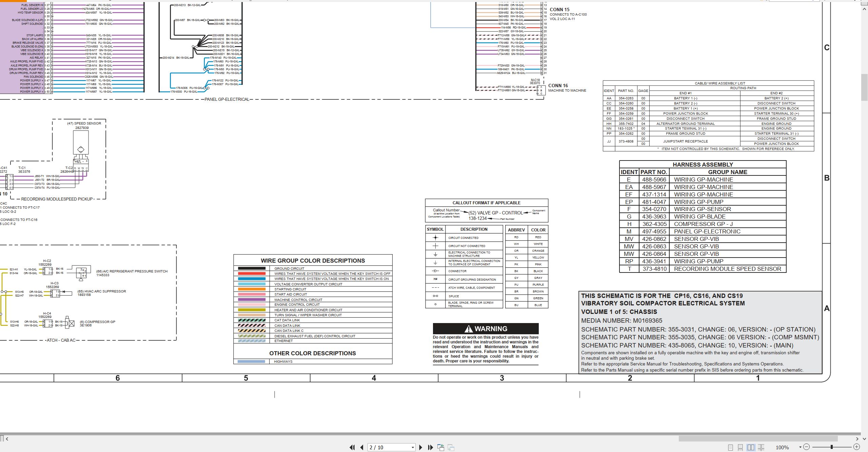Click VOLUME 1 of 5: CHASSIS title
The width and height of the screenshot is (868, 452).
(x=619, y=312)
